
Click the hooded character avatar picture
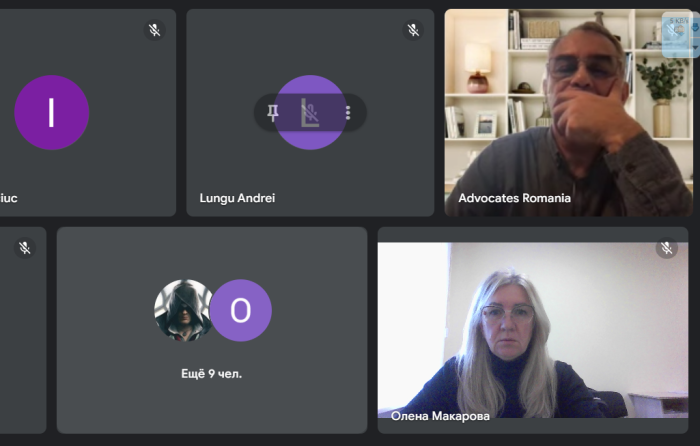tap(183, 310)
